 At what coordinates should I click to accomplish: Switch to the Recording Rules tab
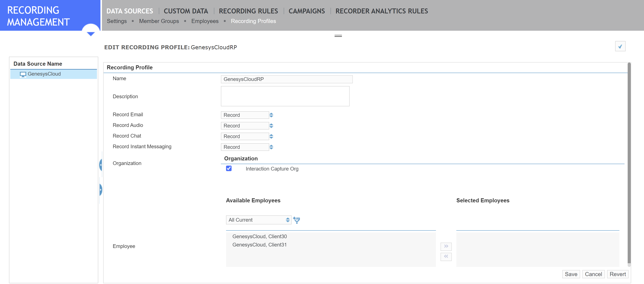(248, 11)
